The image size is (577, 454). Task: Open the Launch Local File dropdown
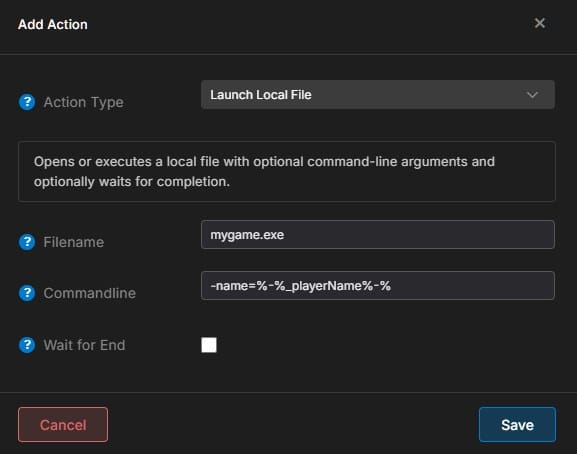click(378, 95)
